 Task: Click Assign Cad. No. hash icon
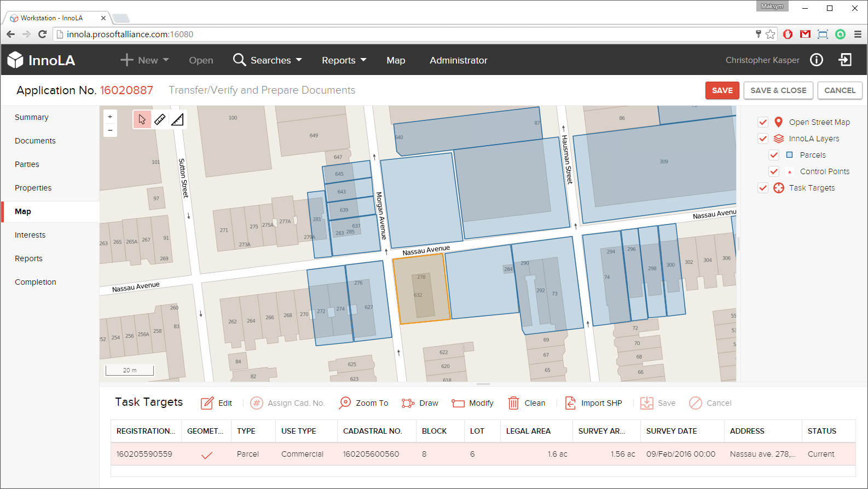coord(256,403)
